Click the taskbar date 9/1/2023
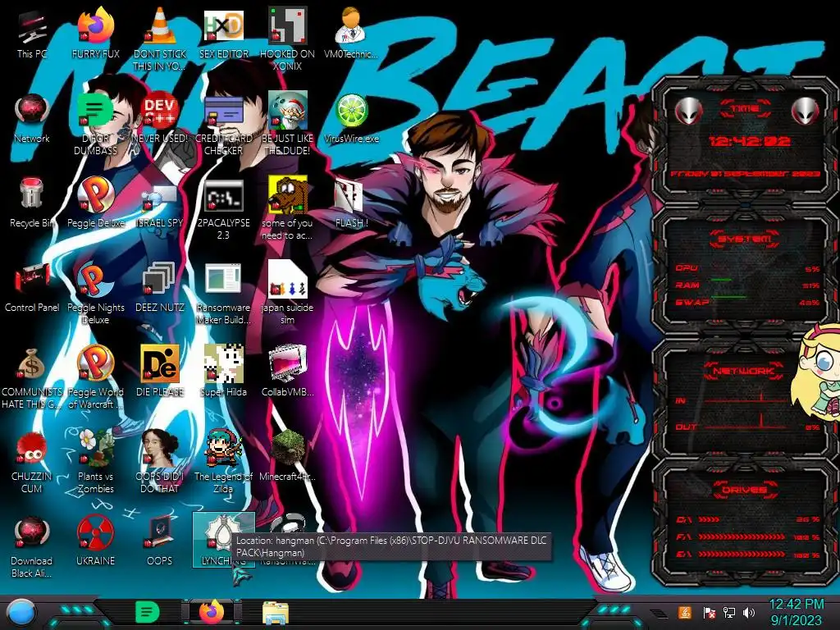 (x=796, y=621)
